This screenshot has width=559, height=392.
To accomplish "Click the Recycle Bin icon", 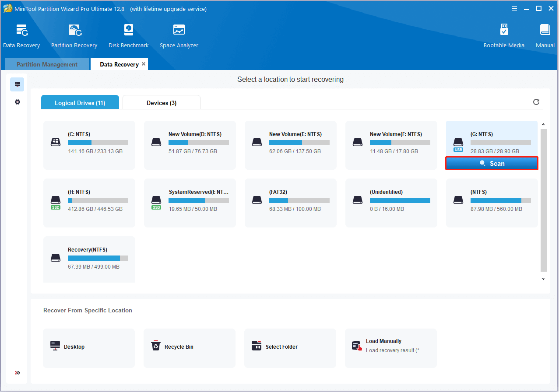I will pyautogui.click(x=156, y=346).
